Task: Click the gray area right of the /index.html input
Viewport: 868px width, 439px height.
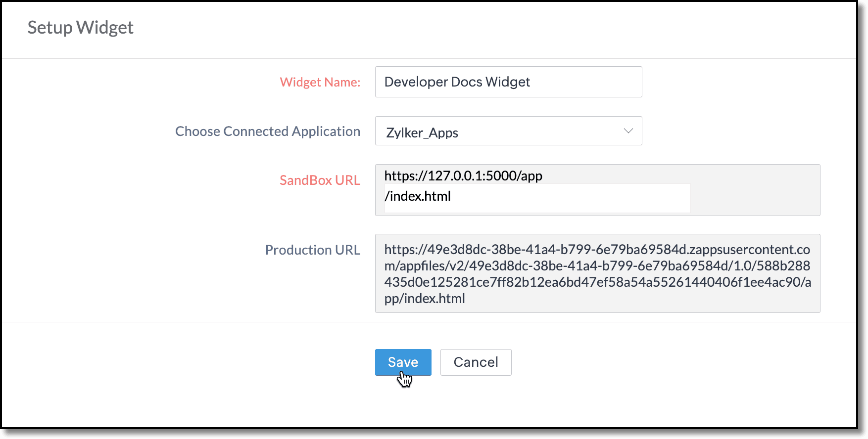Action: (x=755, y=198)
